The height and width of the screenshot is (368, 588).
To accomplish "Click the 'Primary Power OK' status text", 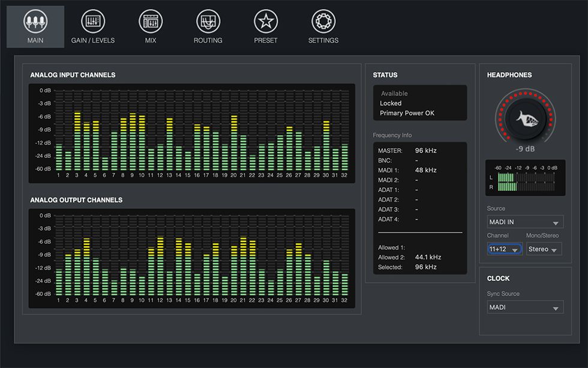I will pyautogui.click(x=407, y=113).
